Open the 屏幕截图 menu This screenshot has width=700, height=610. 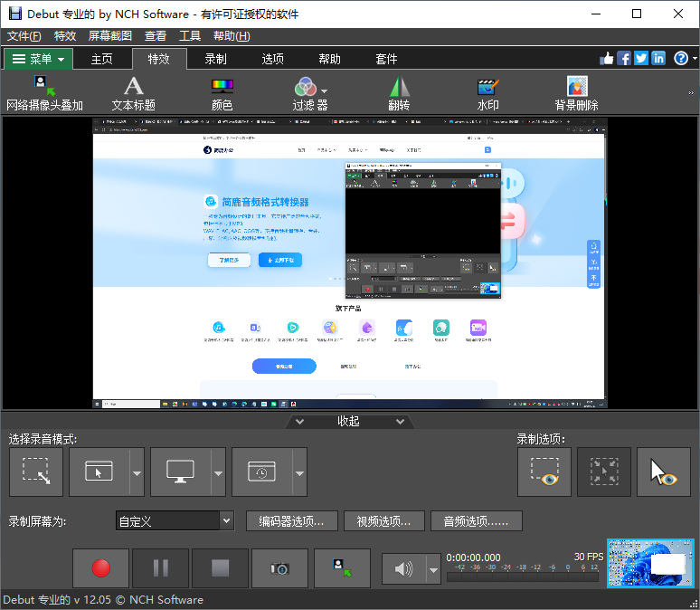(109, 36)
